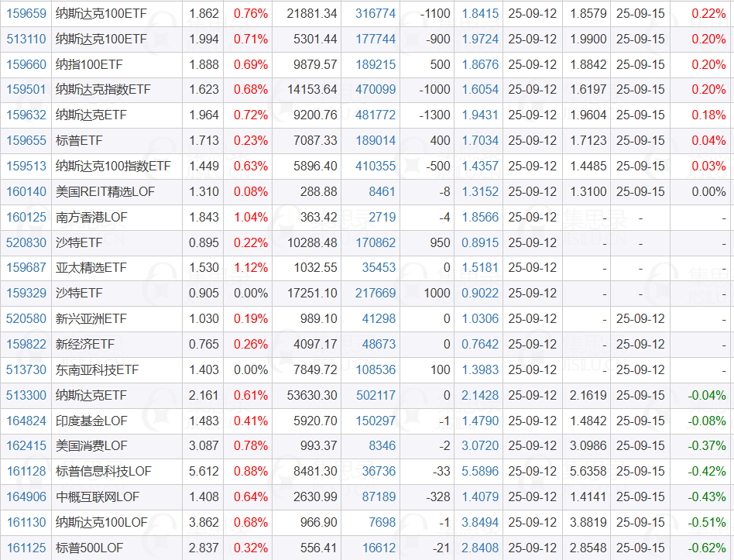Select fund name 纳指100ETF

pyautogui.click(x=89, y=64)
